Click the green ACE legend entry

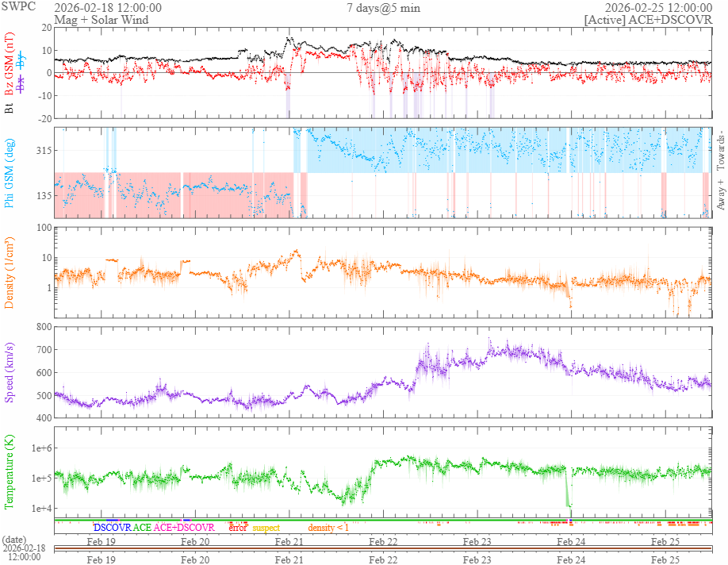[x=142, y=528]
